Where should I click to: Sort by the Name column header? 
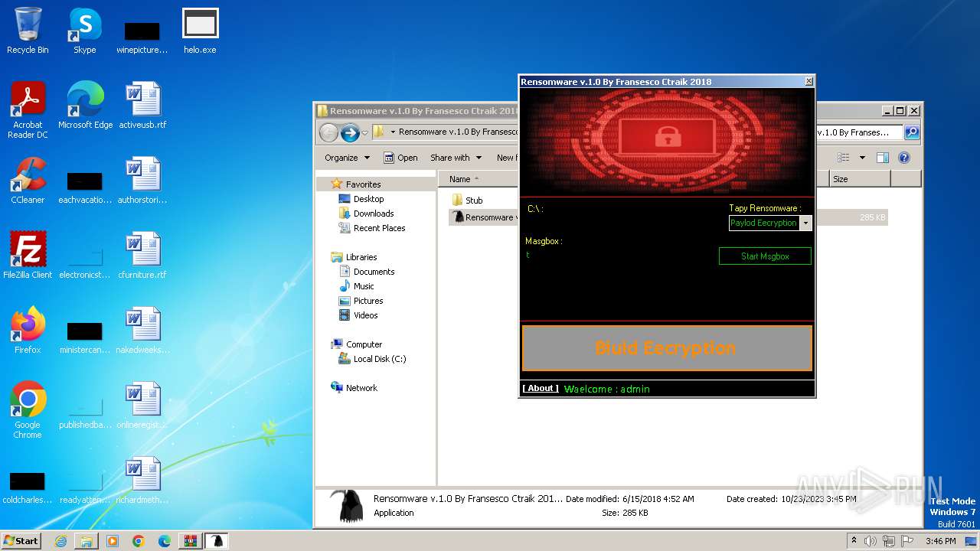coord(479,179)
